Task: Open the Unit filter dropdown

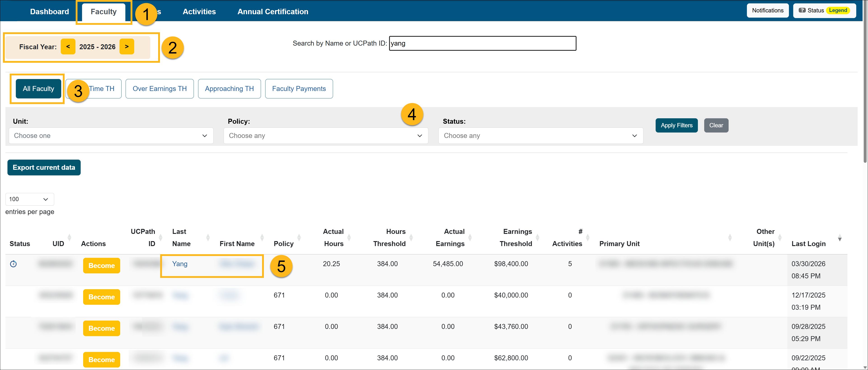Action: (x=111, y=136)
